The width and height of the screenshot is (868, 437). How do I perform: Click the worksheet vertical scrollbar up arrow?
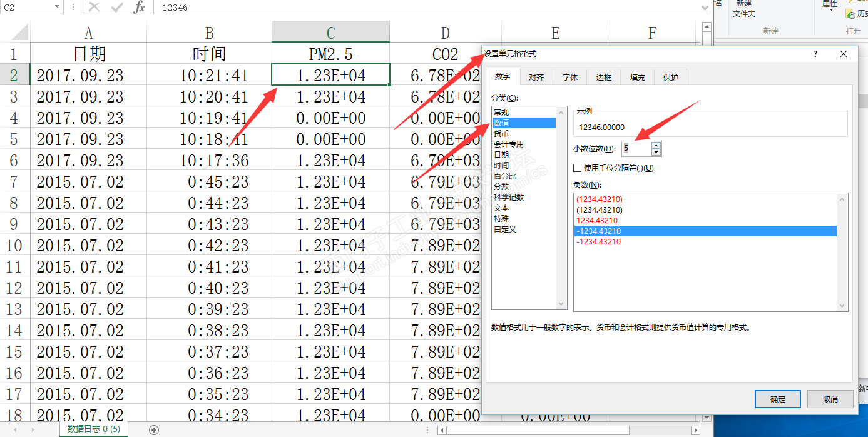pyautogui.click(x=707, y=27)
